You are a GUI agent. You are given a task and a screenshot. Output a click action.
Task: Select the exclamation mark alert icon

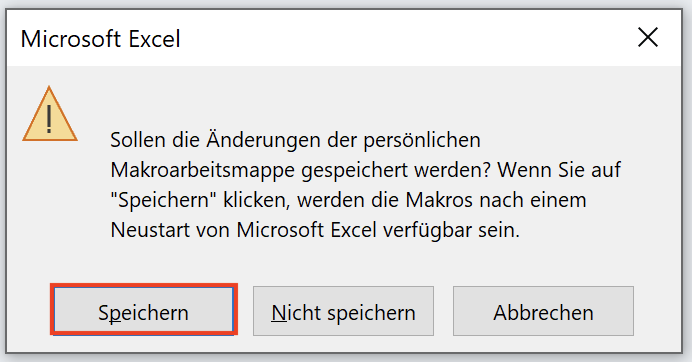click(x=50, y=114)
